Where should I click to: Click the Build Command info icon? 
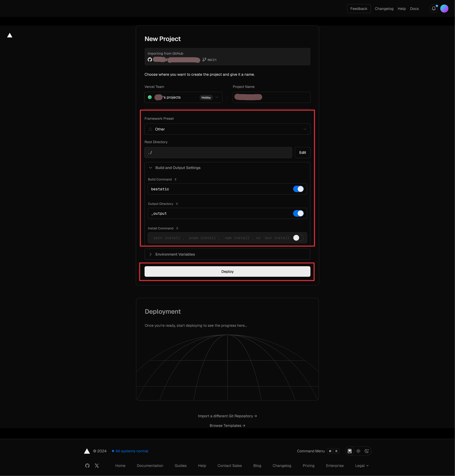click(x=175, y=179)
